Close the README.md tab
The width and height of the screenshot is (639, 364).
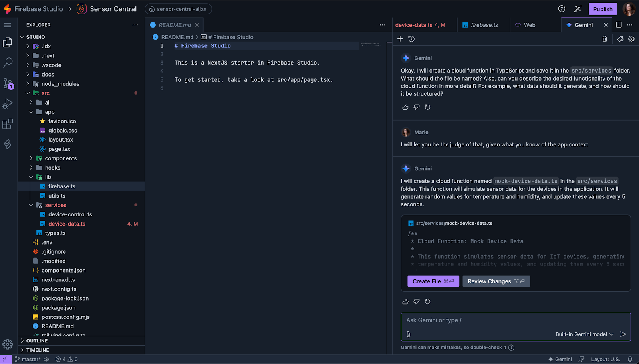pyautogui.click(x=197, y=25)
